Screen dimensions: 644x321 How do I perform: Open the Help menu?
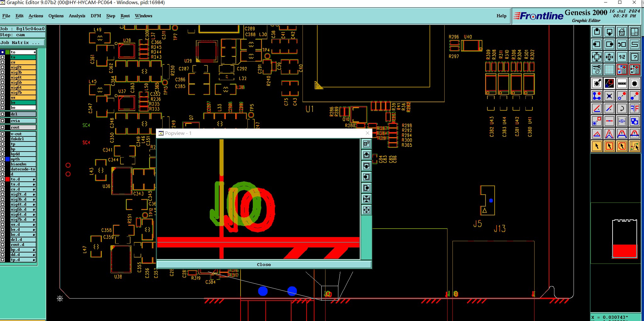[502, 16]
